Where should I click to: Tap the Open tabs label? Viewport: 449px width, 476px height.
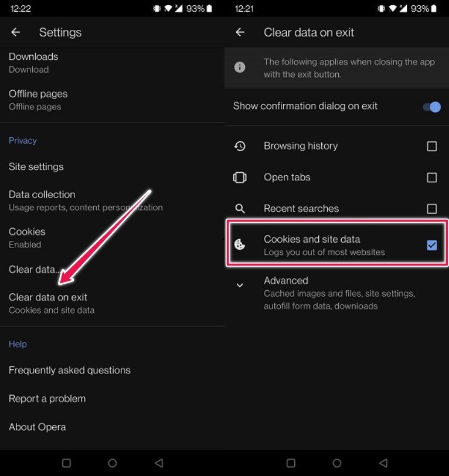[x=287, y=177]
